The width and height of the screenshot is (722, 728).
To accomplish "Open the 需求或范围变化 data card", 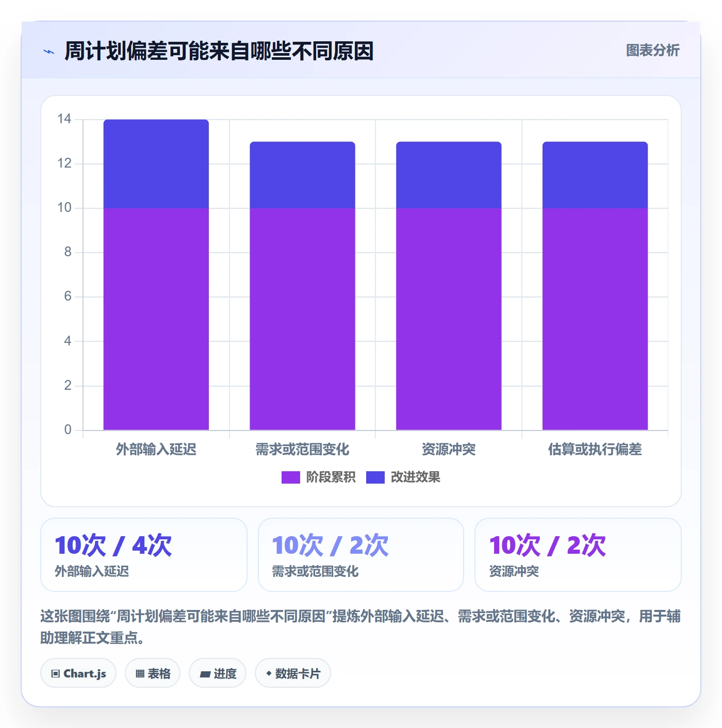I will 361,555.
